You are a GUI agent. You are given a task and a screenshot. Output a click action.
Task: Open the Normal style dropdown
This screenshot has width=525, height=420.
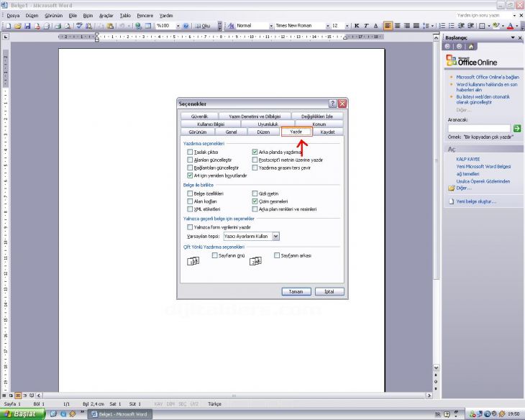click(x=271, y=26)
